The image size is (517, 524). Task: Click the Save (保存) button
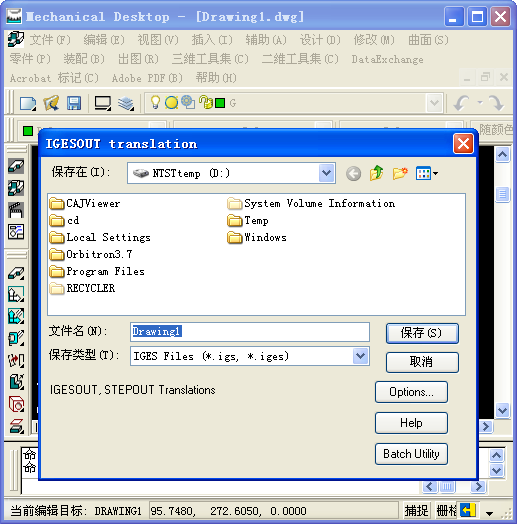422,333
